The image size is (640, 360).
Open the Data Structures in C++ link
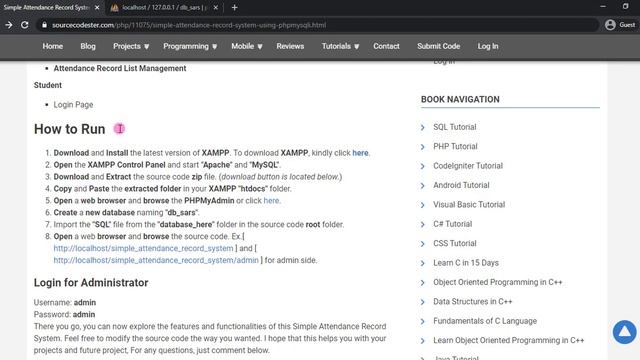[473, 301]
